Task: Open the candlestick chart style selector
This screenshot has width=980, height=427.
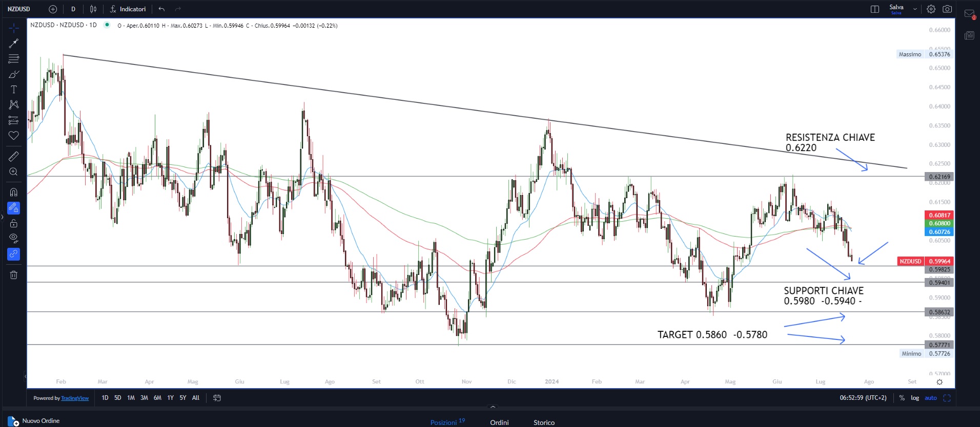Action: (93, 9)
